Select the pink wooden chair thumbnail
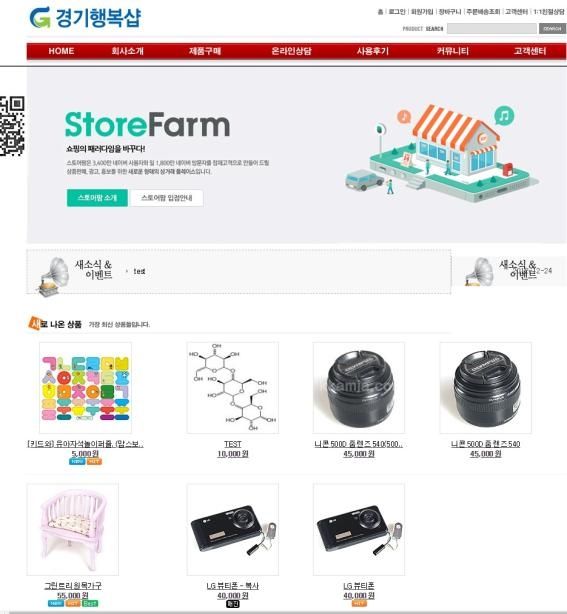567x614 pixels. coord(73,529)
